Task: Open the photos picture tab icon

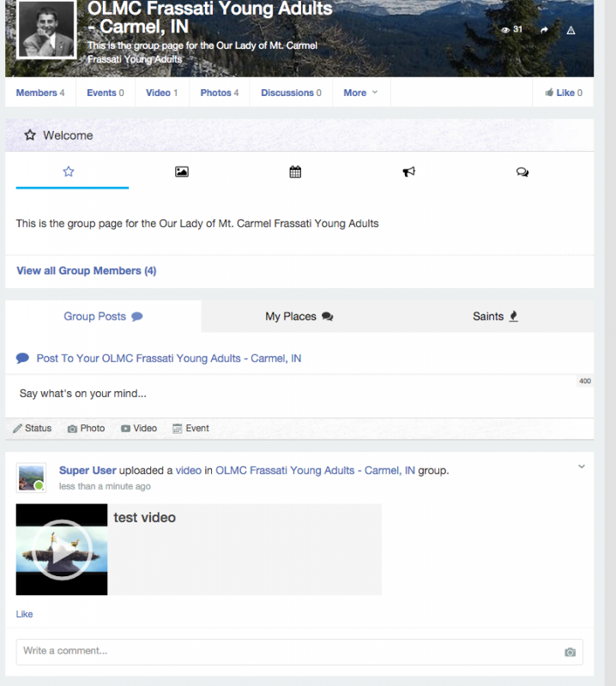Action: 182,171
